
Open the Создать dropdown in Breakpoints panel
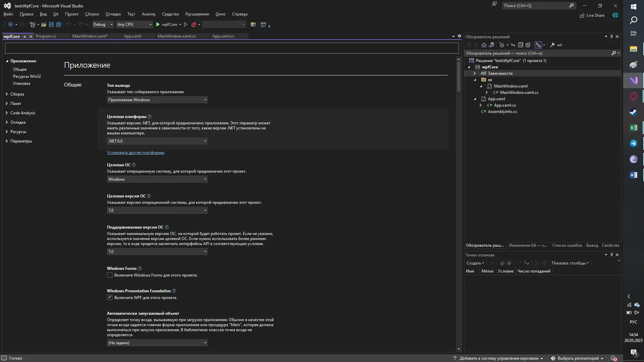475,263
